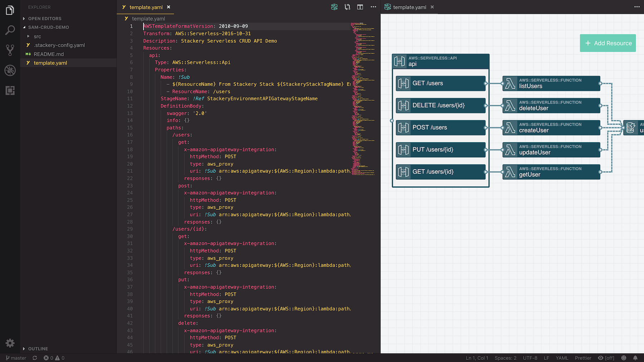Change indentation via Spaces: 2
The width and height of the screenshot is (644, 362).
(x=506, y=358)
